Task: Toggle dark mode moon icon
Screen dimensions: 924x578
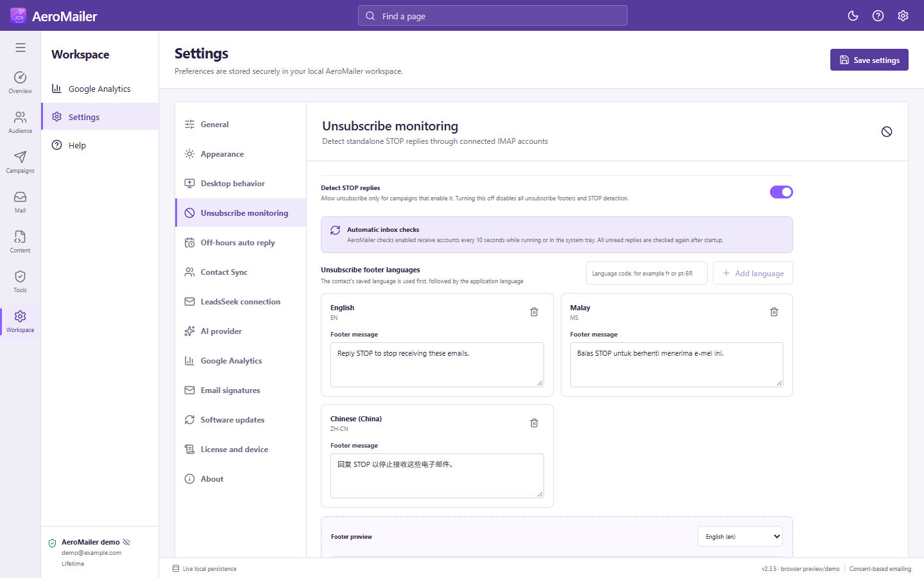Action: coord(853,16)
